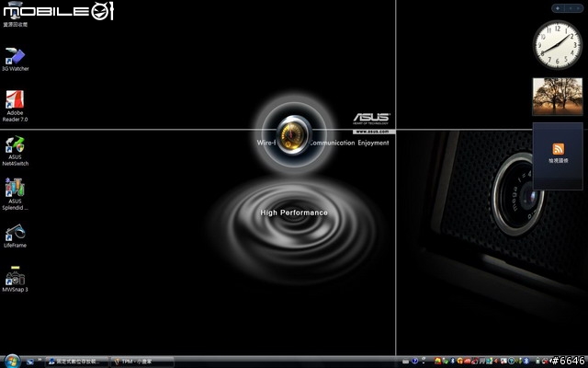Switch to the TPM - 小畫家 taskbar window
The height and width of the screenshot is (368, 588).
(x=142, y=362)
